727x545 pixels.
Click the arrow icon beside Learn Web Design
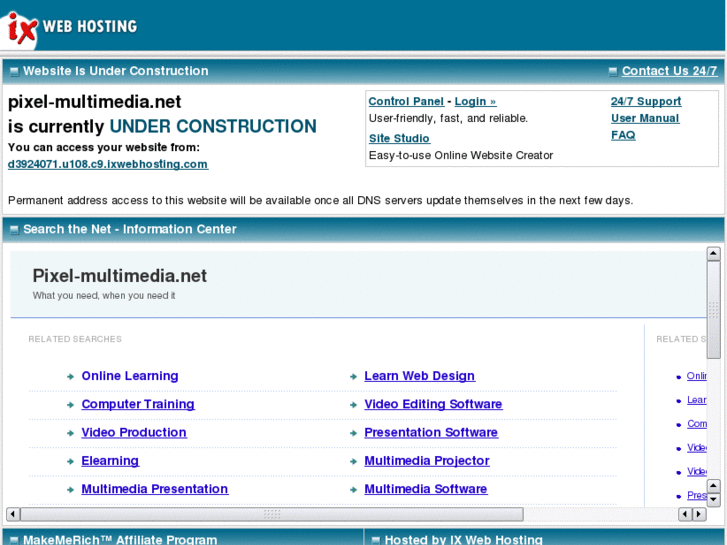point(353,377)
